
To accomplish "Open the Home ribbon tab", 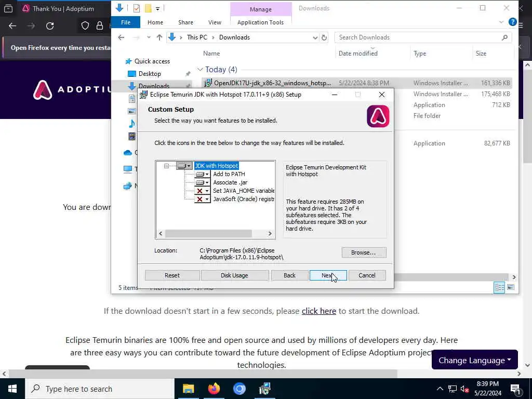I will point(155,22).
